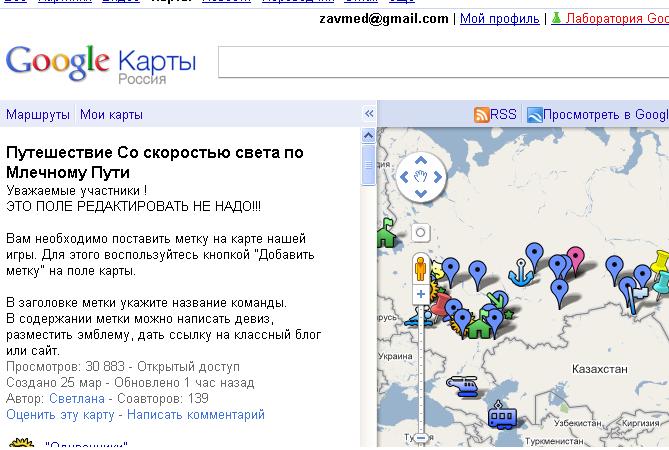Viewport: 669px width, 450px height.
Task: Click the text Соавторов: 139
Action: 163,398
